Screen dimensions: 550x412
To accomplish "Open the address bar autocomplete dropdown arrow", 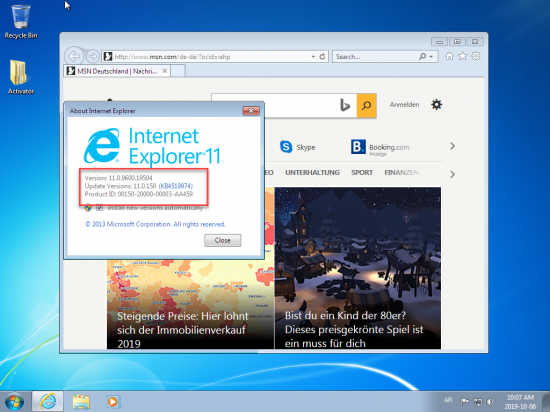I will tap(313, 56).
